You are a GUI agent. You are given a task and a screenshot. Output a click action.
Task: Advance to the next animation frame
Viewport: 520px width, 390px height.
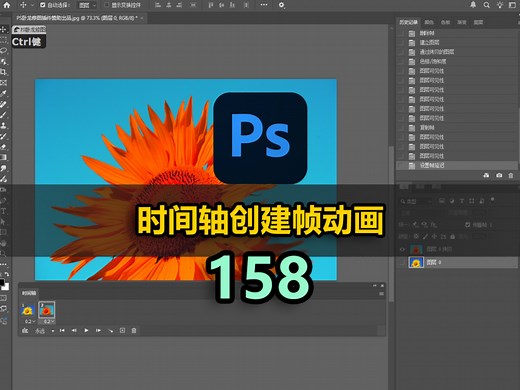(98, 330)
